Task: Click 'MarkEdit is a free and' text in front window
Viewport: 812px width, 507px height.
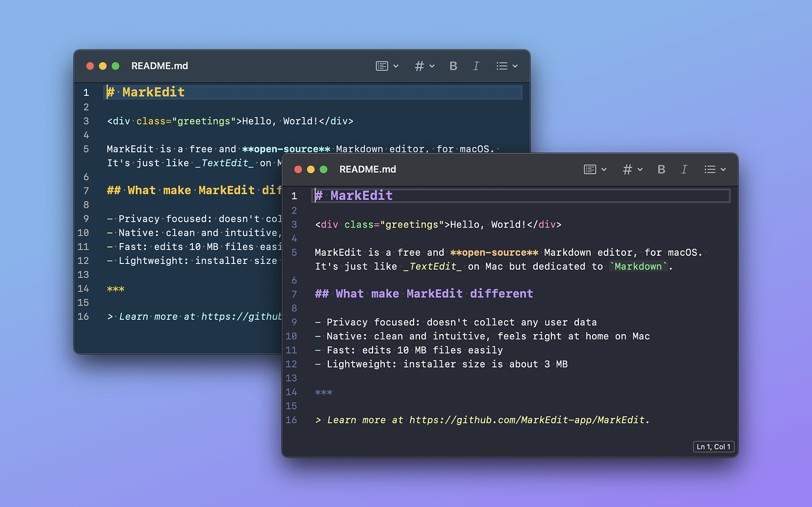Action: click(x=380, y=253)
